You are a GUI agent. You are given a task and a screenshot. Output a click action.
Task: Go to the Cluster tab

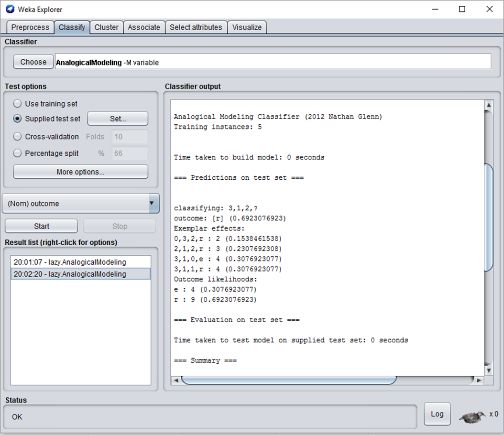(106, 27)
